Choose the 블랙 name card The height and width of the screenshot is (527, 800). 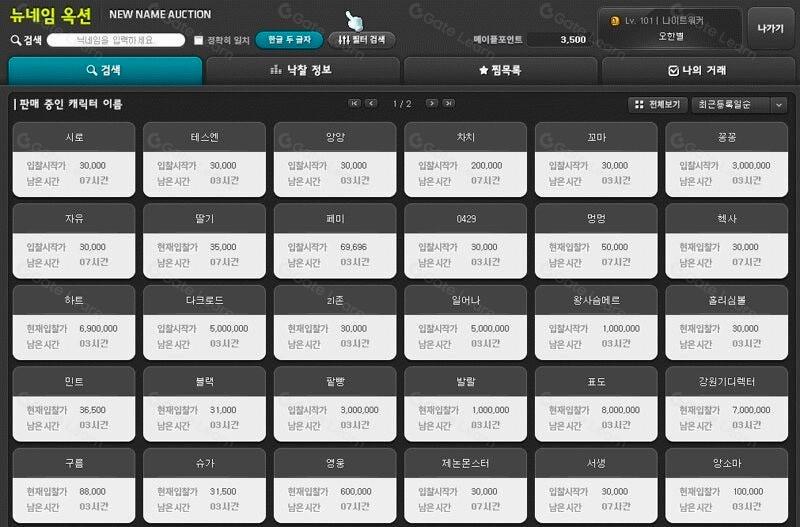[x=205, y=404]
